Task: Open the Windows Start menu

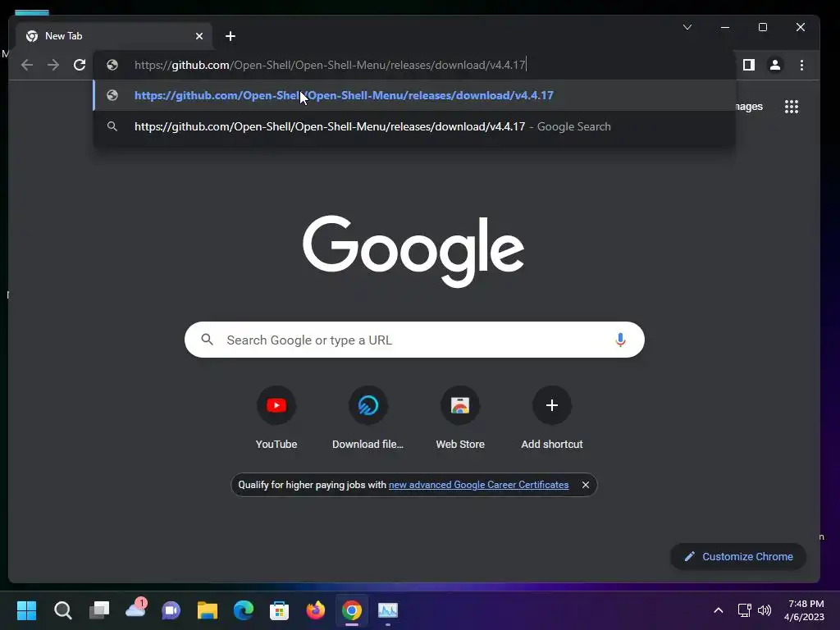Action: tap(26, 610)
